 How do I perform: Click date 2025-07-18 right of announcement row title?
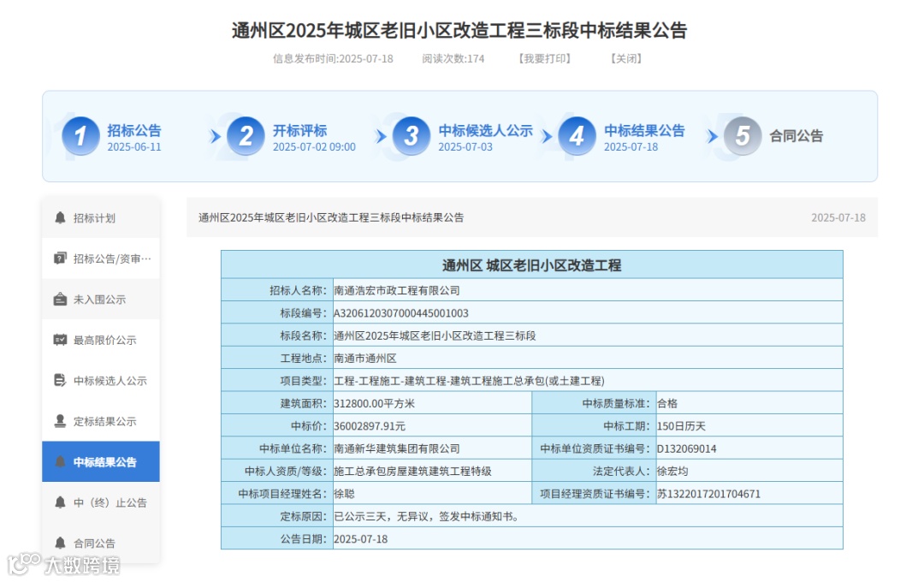click(x=838, y=217)
